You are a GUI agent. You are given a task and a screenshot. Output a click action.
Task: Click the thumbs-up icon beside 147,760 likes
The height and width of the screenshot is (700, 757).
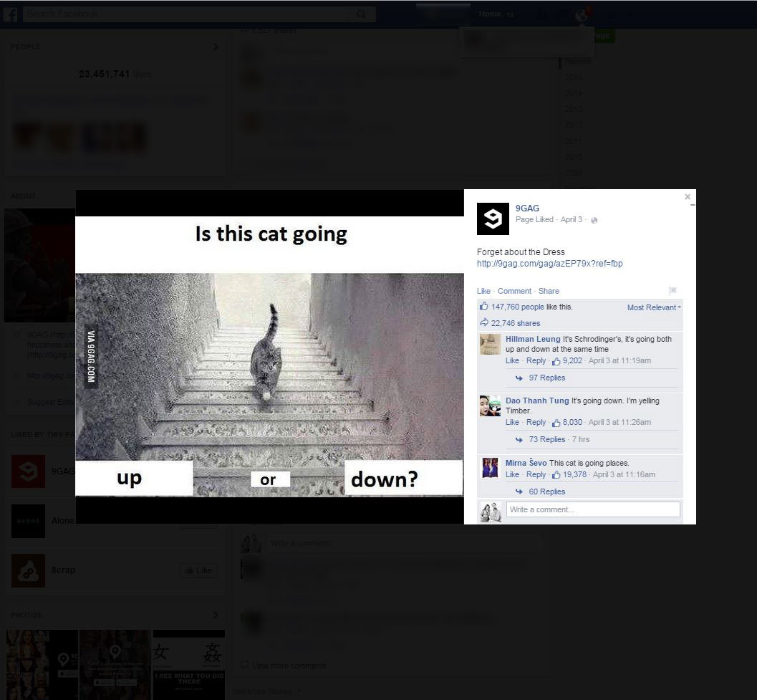point(483,307)
